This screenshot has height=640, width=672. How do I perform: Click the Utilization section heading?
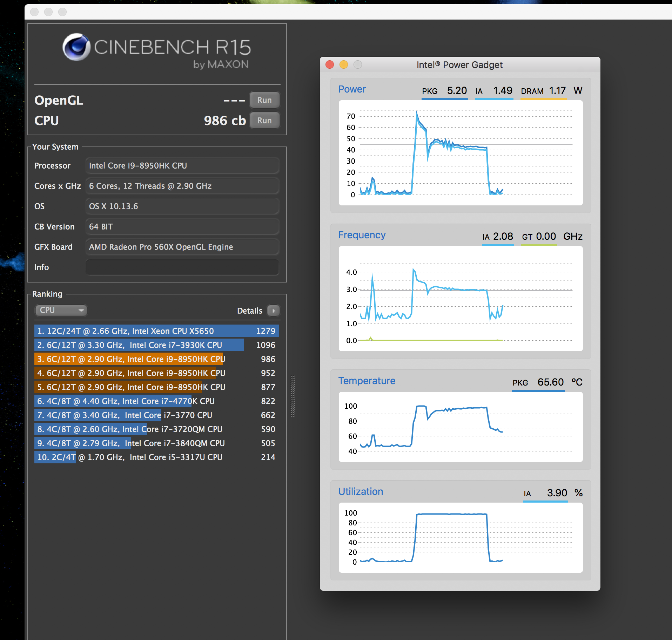(x=361, y=492)
